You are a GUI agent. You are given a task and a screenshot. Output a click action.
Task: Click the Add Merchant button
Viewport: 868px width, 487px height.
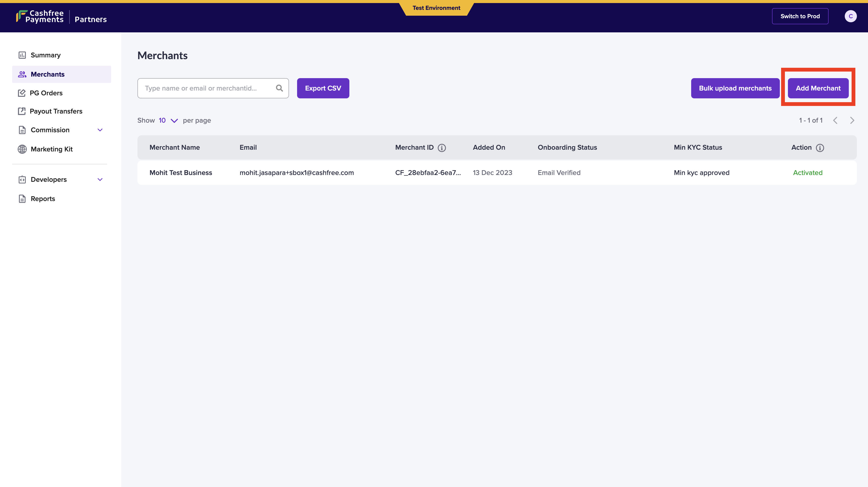(818, 88)
